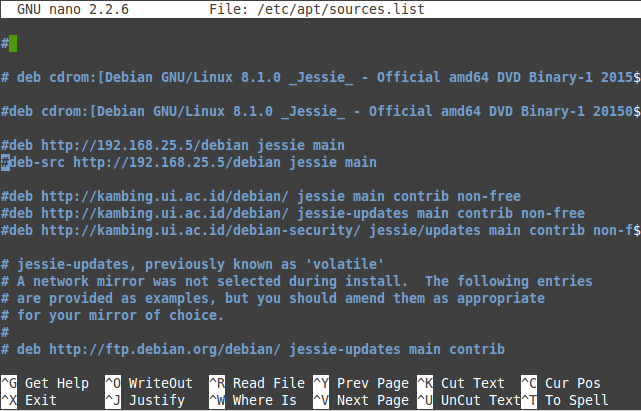Click the ^U UnCut Text shortcut
Viewport: 641px width, 411px height.
tap(469, 400)
